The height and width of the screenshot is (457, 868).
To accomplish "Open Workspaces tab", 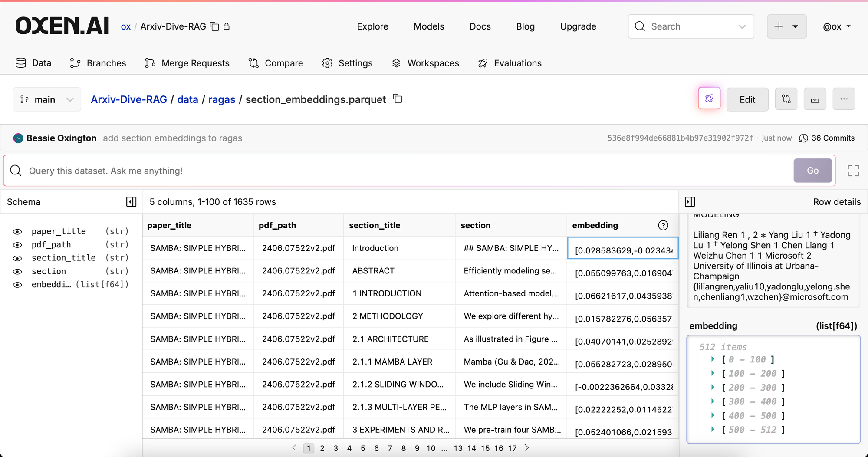I will (x=425, y=63).
